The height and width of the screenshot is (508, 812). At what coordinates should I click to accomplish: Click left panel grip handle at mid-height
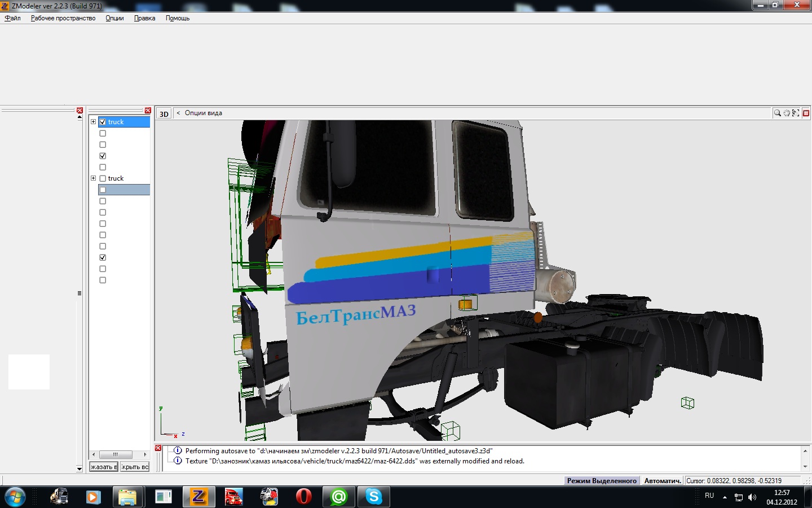(x=80, y=293)
